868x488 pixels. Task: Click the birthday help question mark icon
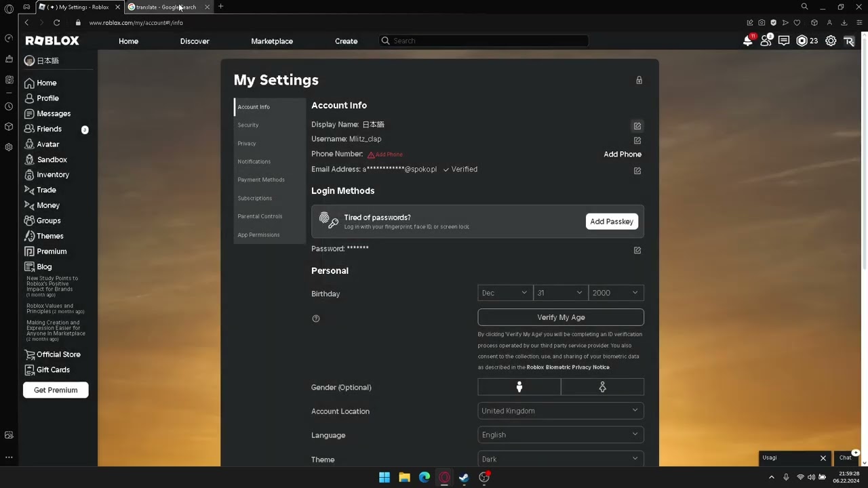pyautogui.click(x=316, y=319)
